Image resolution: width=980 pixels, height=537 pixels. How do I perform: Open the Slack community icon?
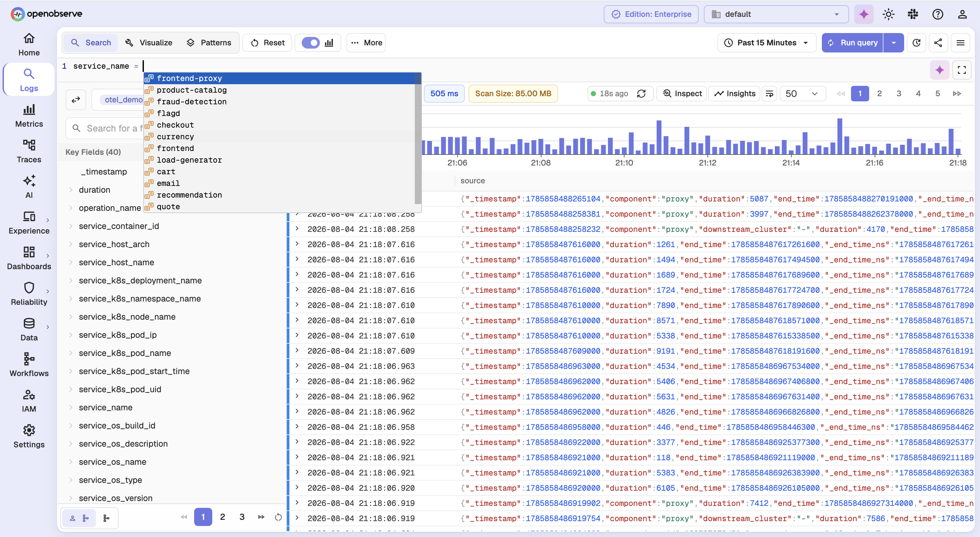coord(913,15)
